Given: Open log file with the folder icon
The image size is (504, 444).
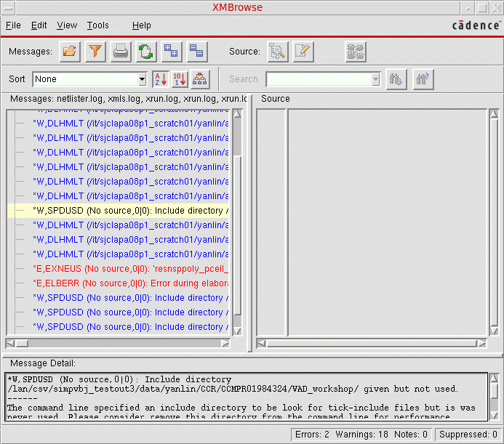Looking at the screenshot, I should click(x=70, y=52).
